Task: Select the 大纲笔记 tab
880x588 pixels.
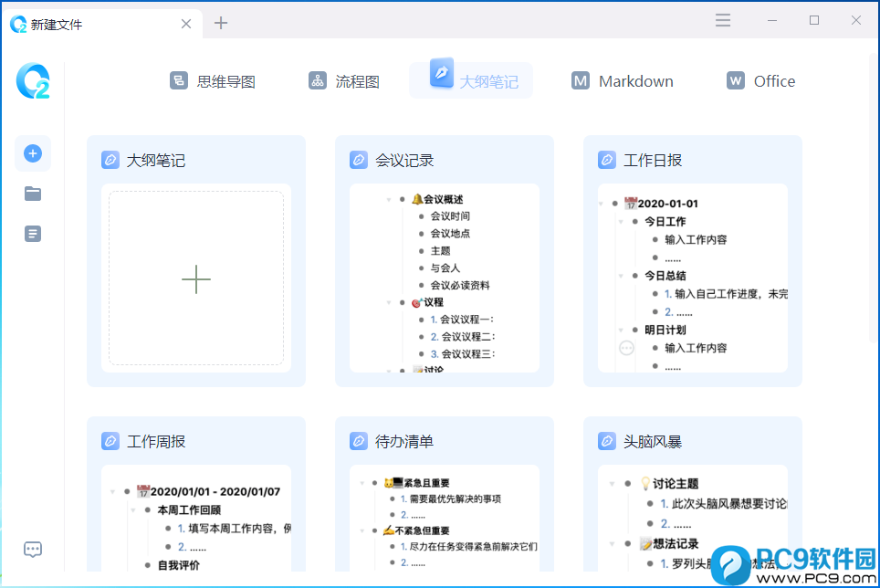Action: pyautogui.click(x=471, y=80)
